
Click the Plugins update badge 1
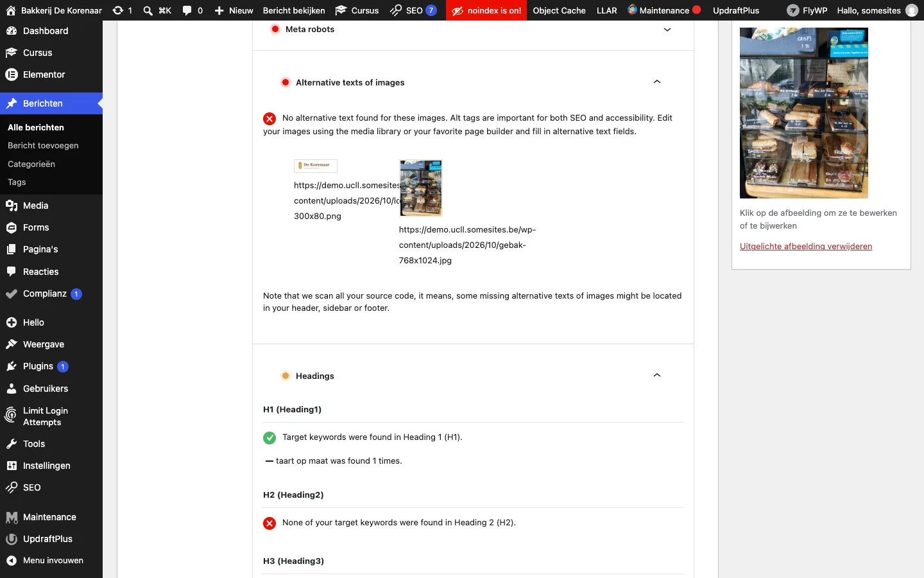[63, 367]
